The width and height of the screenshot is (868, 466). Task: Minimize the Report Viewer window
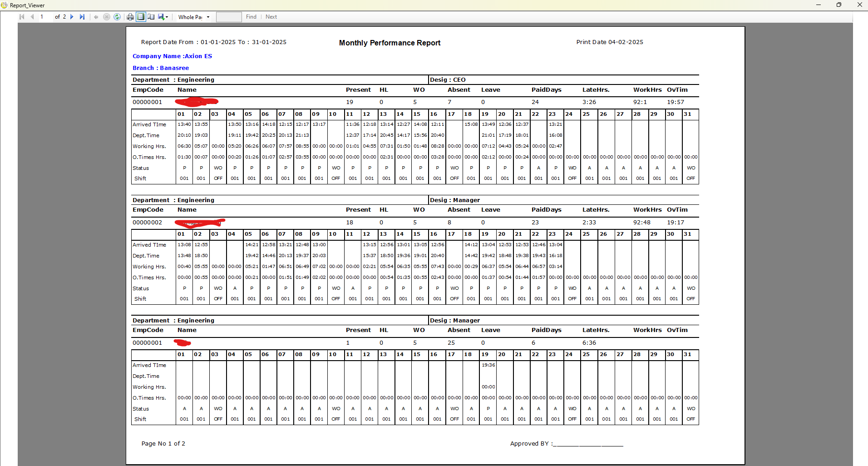point(819,5)
